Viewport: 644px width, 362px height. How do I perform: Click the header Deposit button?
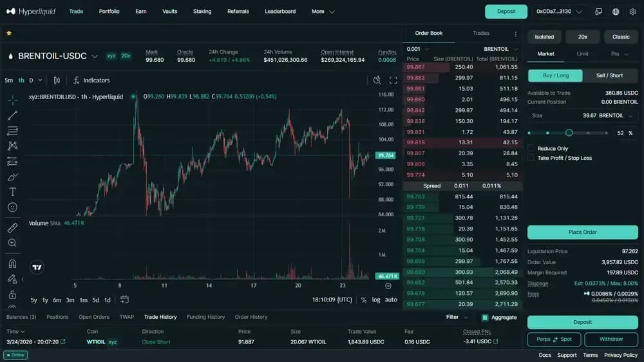click(x=506, y=12)
